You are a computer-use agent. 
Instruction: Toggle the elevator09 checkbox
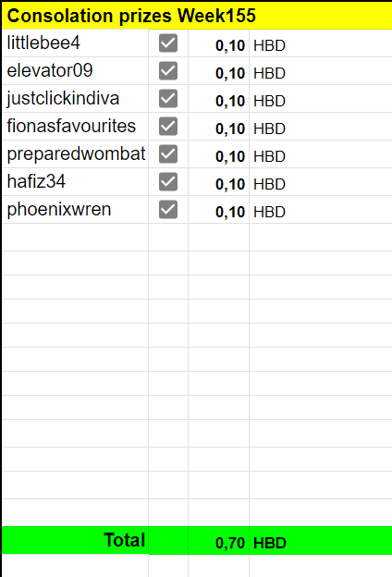168,70
